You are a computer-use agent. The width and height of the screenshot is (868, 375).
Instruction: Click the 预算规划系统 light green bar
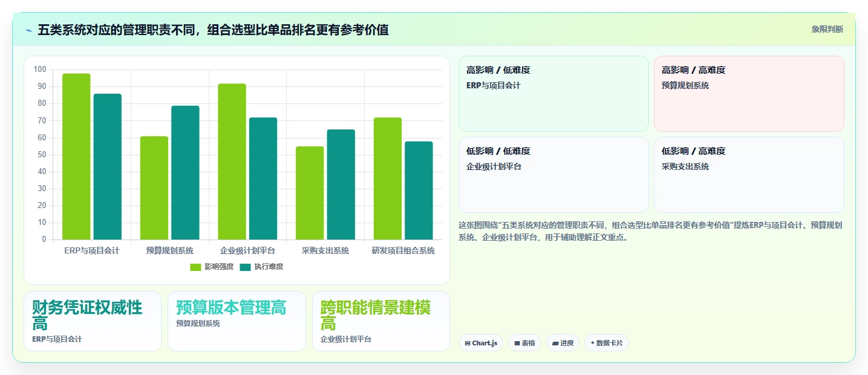[154, 188]
